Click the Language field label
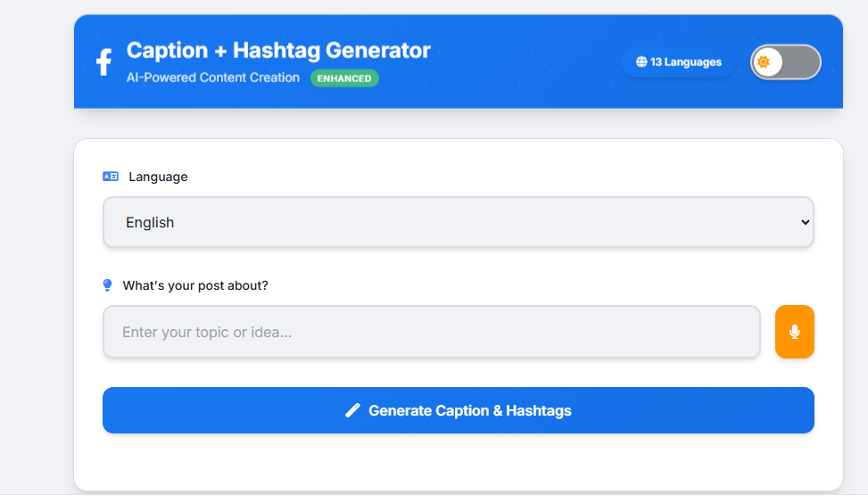Image resolution: width=868 pixels, height=503 pixels. (158, 177)
